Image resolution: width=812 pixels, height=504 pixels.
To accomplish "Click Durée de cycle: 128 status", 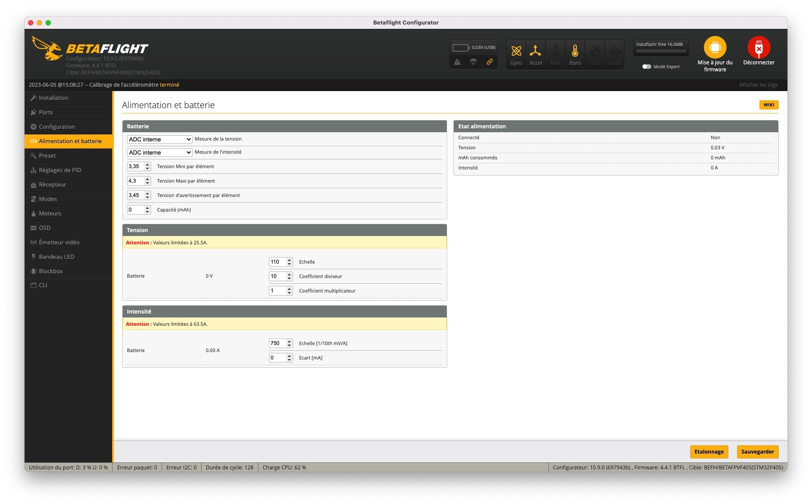I will point(229,467).
